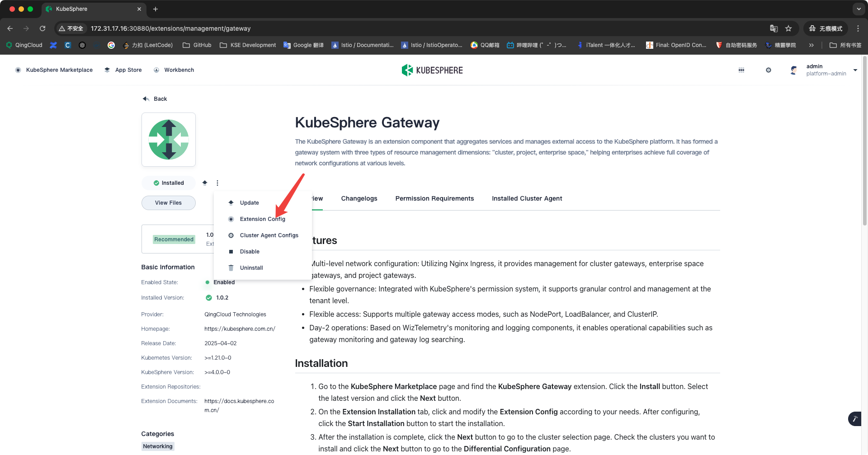The width and height of the screenshot is (868, 455).
Task: Click the Installed status badge
Action: pyautogui.click(x=169, y=183)
